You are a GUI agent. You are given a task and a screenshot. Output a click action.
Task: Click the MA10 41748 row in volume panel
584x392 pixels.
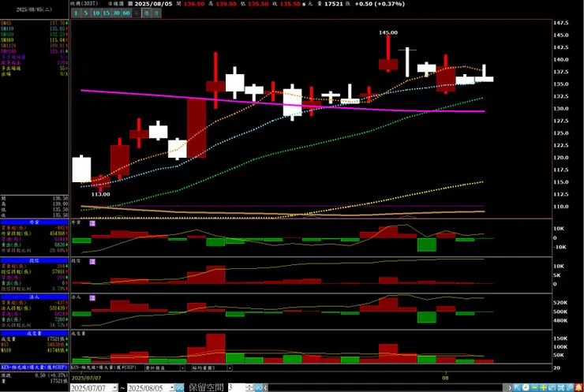click(34, 350)
